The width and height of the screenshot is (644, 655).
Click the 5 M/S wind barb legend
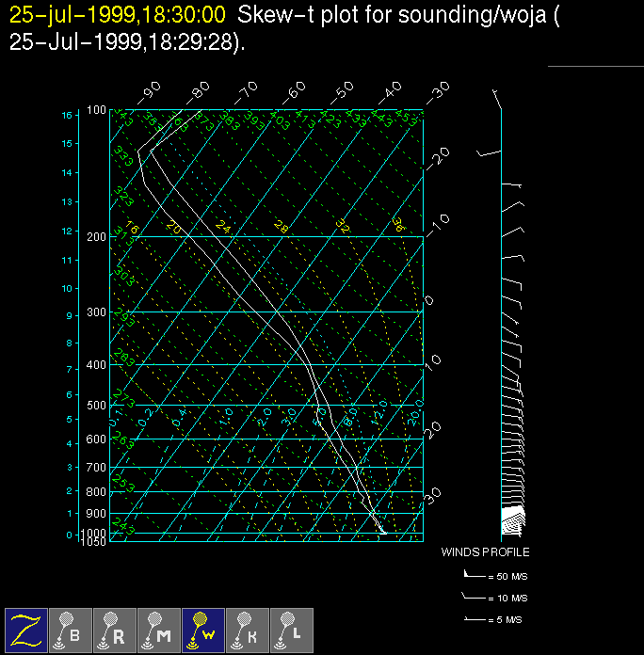point(495,621)
